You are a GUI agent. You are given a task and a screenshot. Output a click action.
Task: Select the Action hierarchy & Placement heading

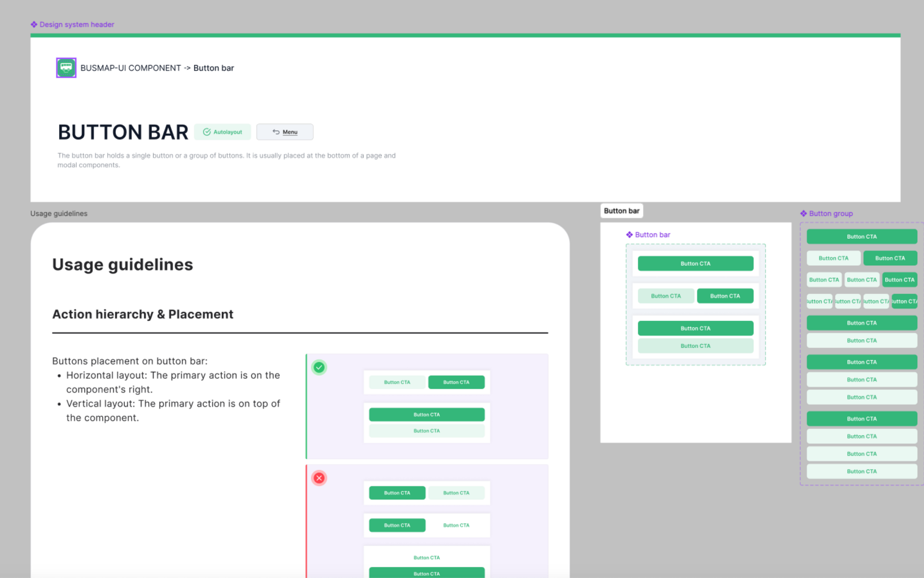click(x=143, y=314)
